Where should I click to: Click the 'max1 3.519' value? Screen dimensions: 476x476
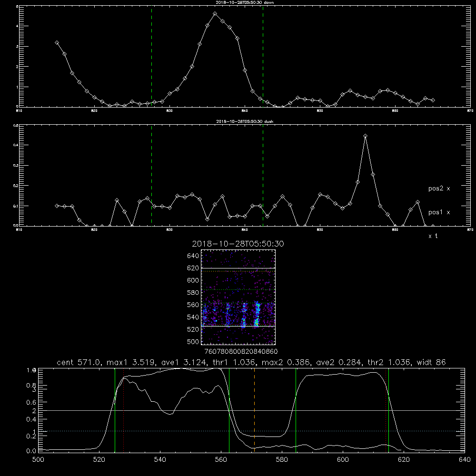(x=130, y=362)
